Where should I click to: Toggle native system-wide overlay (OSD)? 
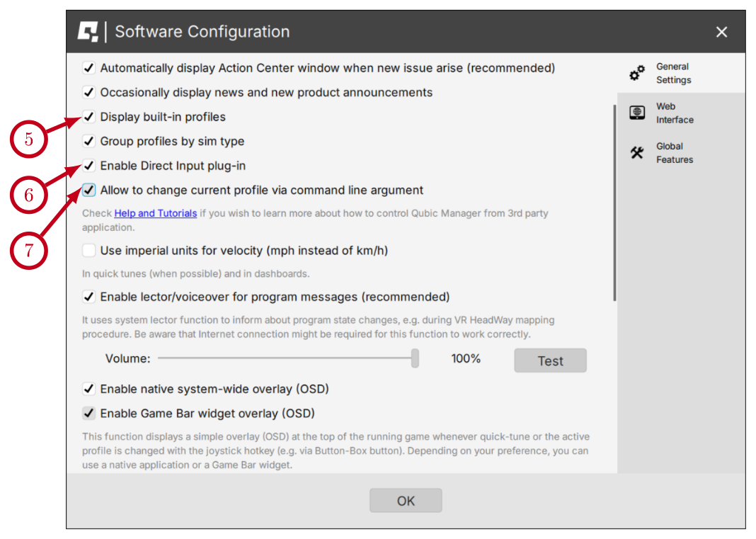(x=89, y=389)
